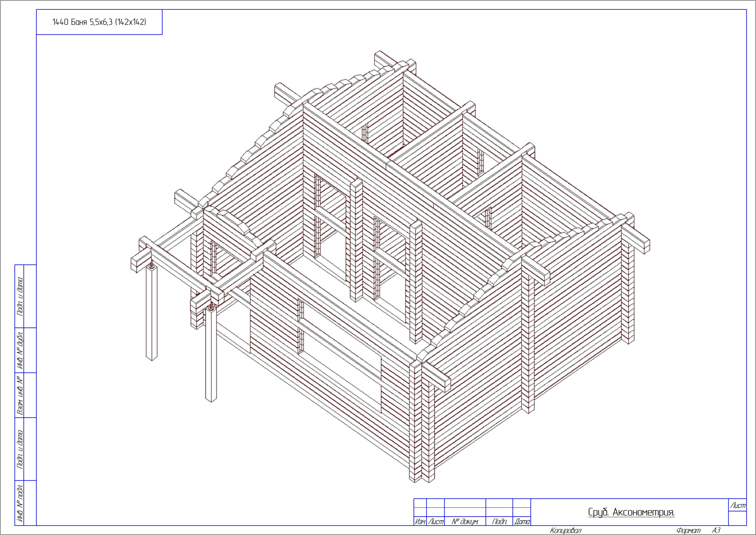
Task: Click the 'Формат' label at the bottom
Action: pyautogui.click(x=688, y=531)
